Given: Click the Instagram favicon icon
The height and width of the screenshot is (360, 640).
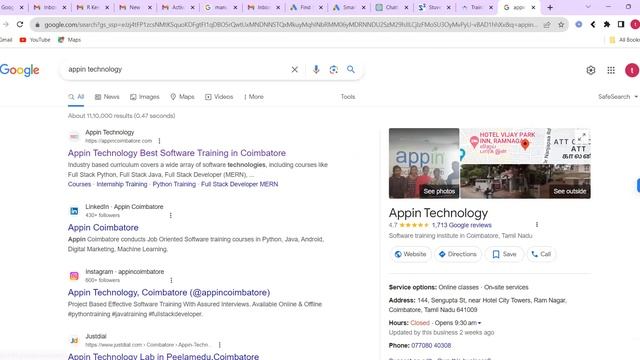Looking at the screenshot, I should click(x=74, y=276).
